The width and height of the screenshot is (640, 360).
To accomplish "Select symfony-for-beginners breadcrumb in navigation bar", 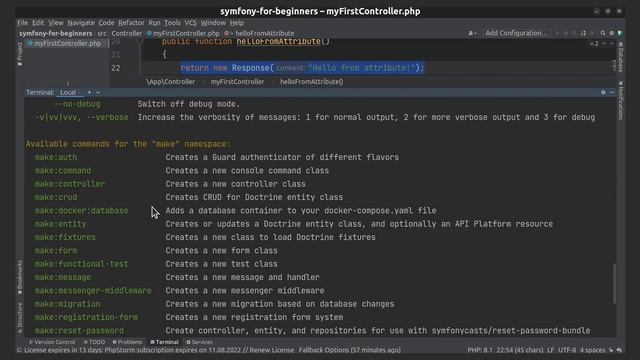I will click(x=56, y=33).
